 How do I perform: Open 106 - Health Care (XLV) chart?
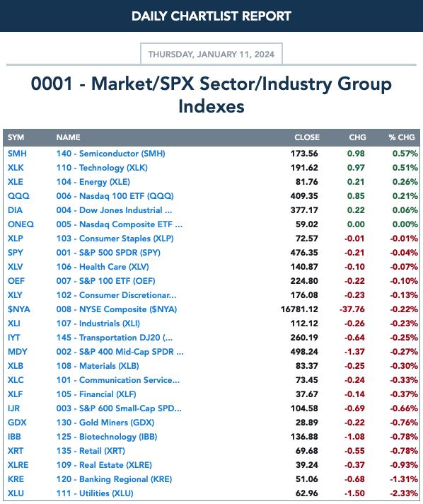(x=103, y=267)
